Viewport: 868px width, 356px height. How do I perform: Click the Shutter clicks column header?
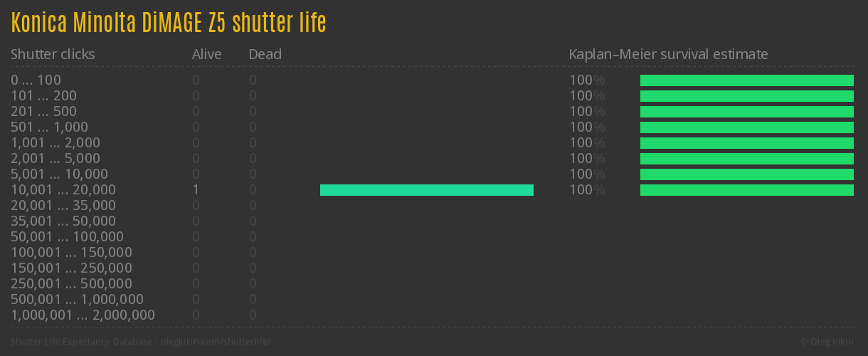[53, 55]
